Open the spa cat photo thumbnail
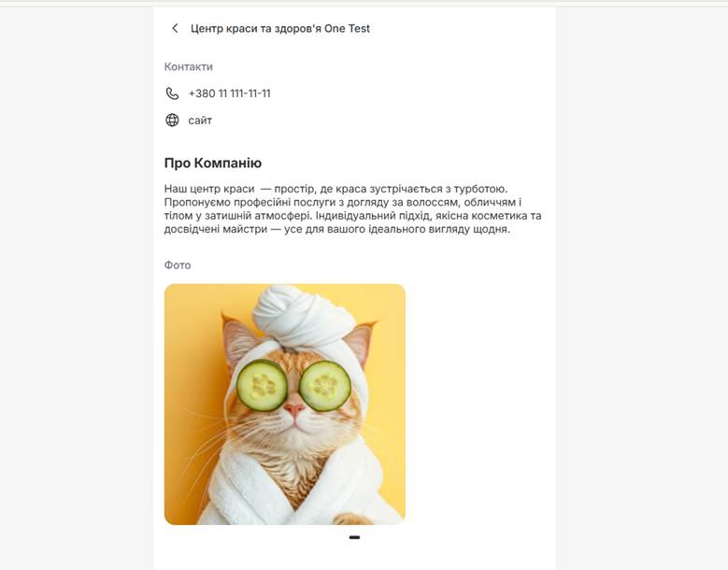This screenshot has width=728, height=570. pyautogui.click(x=285, y=405)
